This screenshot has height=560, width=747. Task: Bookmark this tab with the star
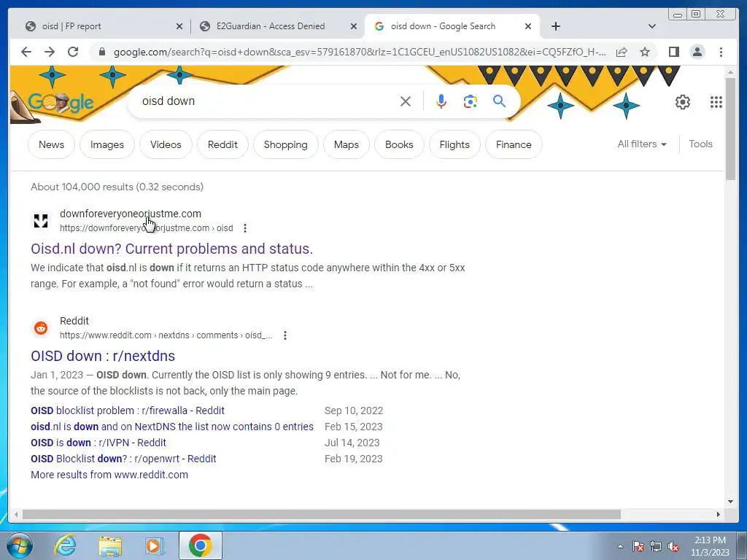(x=645, y=52)
